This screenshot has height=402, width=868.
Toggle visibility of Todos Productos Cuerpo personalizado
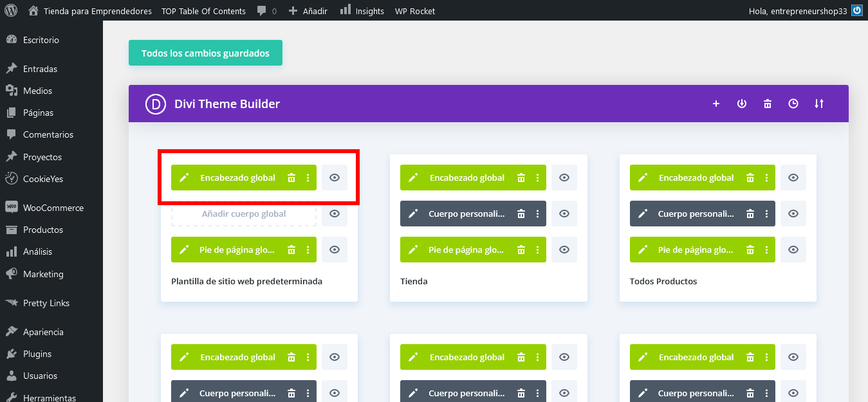coord(793,214)
